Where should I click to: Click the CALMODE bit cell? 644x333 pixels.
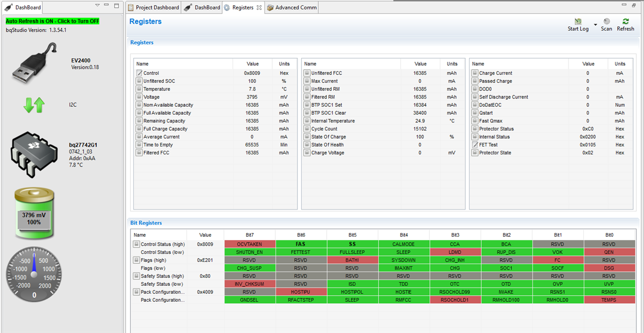coord(404,244)
